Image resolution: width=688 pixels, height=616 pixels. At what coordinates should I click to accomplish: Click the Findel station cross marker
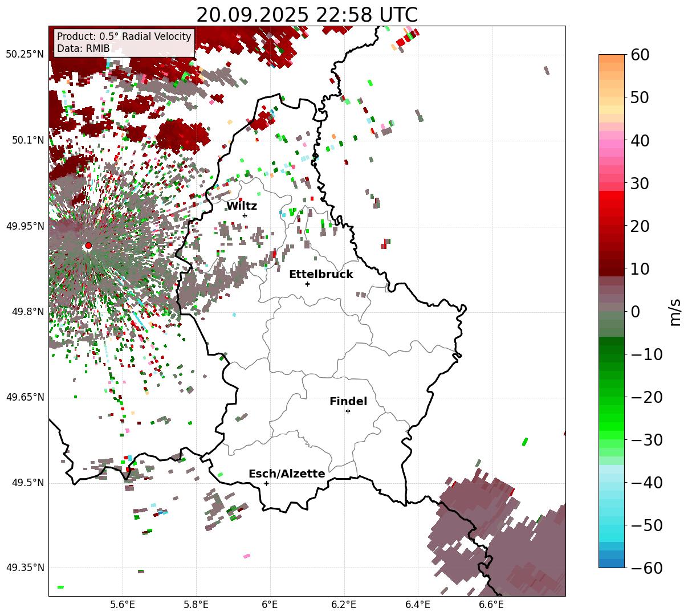pyautogui.click(x=348, y=411)
